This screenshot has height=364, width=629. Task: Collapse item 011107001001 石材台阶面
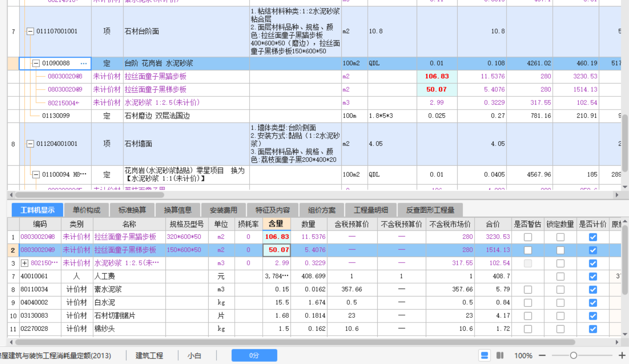[30, 32]
